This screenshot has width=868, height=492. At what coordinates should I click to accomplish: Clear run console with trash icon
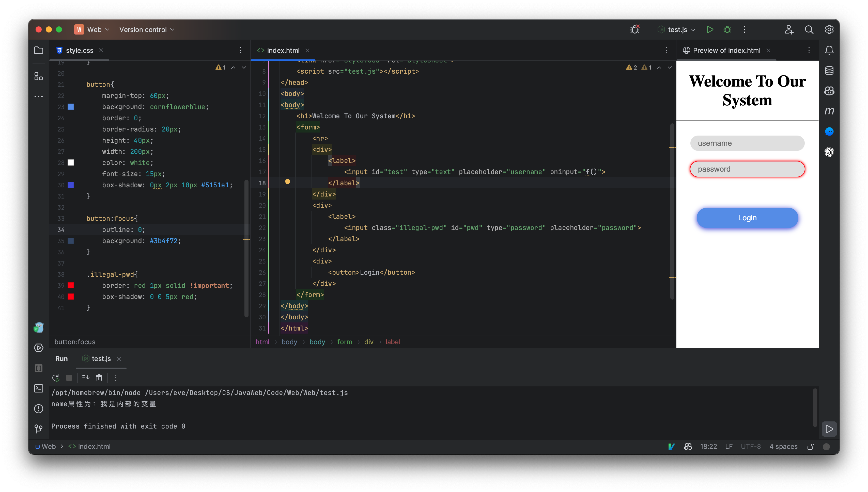click(x=99, y=378)
